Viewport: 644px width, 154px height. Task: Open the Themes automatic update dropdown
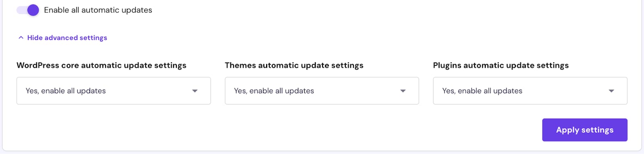pyautogui.click(x=322, y=91)
